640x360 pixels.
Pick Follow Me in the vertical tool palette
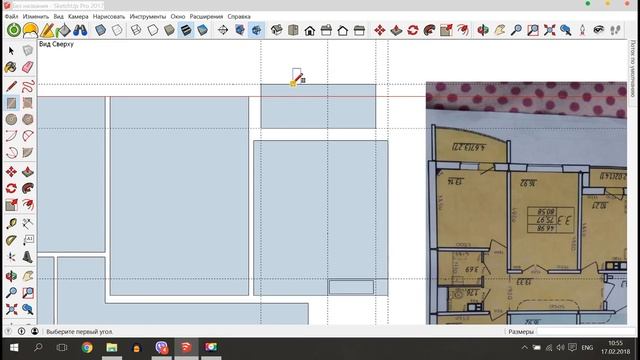28,188
